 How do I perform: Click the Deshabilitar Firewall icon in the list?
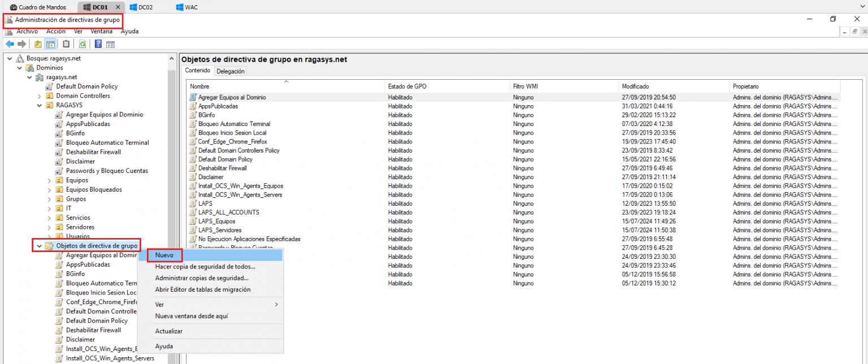(193, 168)
